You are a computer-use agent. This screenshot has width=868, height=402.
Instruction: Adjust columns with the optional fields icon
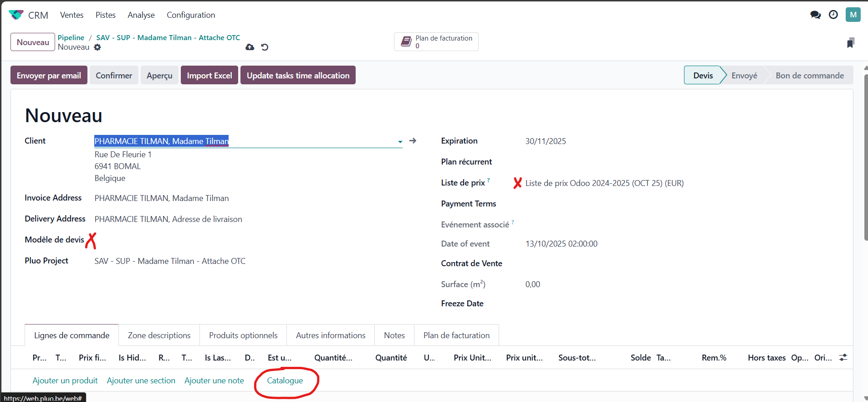[843, 358]
